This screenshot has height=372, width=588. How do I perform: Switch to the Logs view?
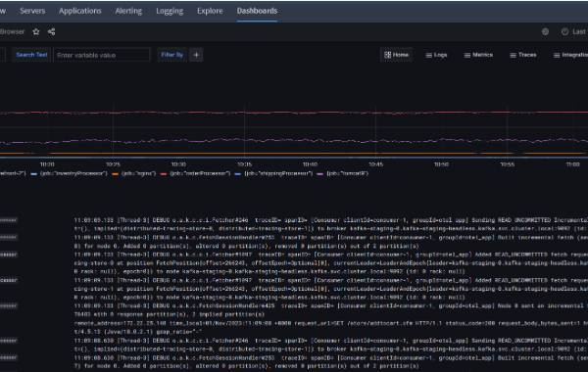[436, 55]
